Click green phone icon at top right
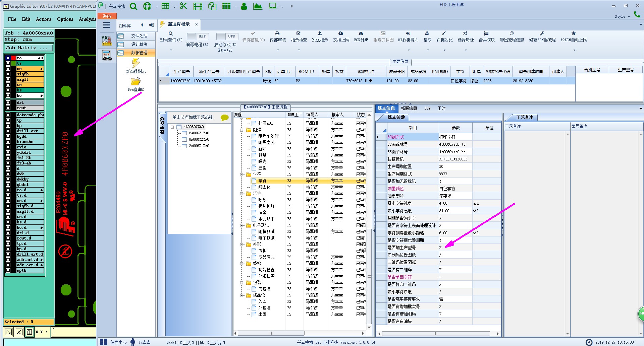 [x=637, y=14]
